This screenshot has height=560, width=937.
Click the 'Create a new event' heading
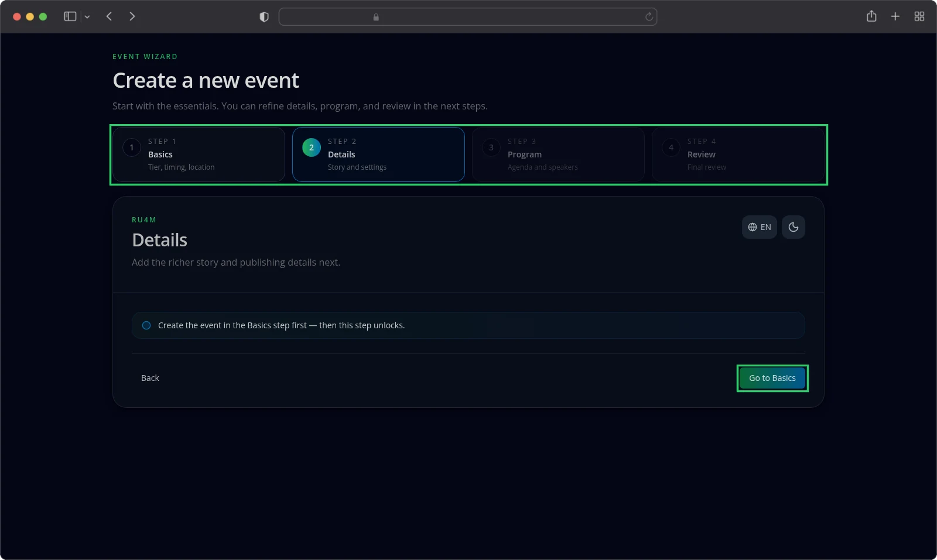coord(206,80)
